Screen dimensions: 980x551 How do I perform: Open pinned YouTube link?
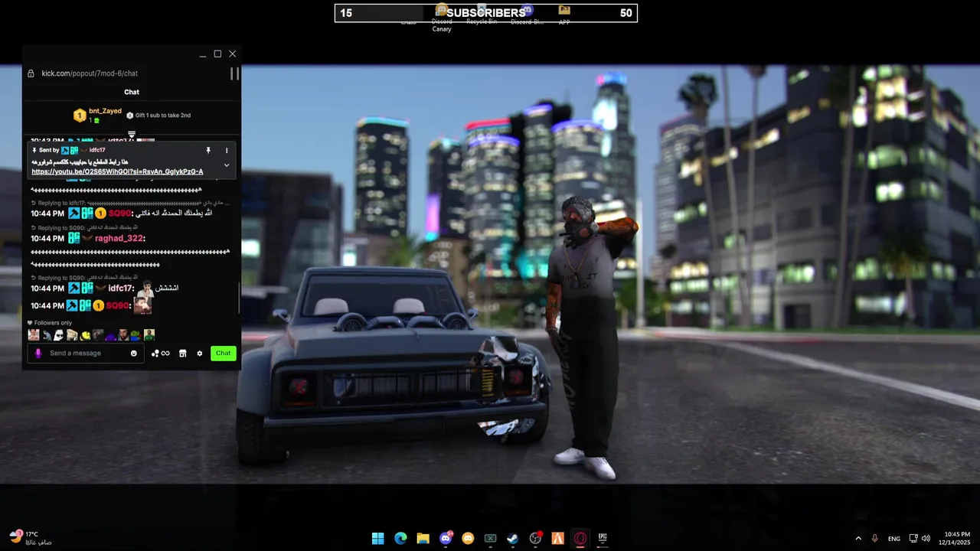pos(117,172)
